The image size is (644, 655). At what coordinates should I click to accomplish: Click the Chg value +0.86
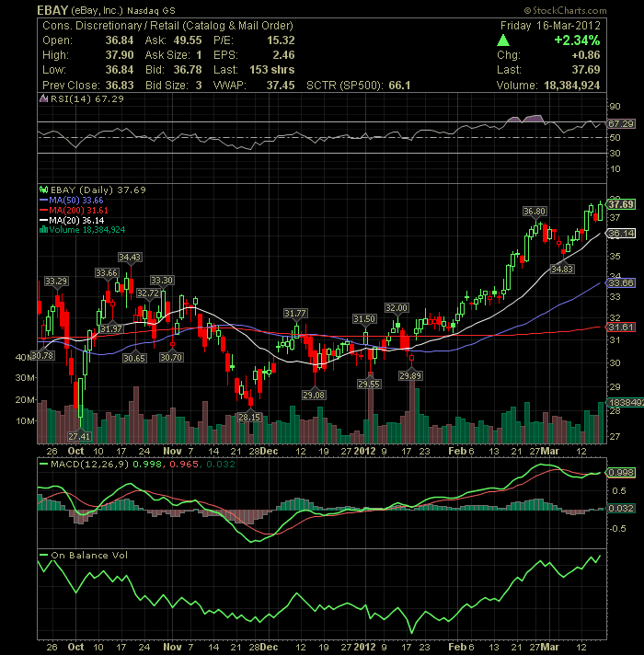[586, 55]
